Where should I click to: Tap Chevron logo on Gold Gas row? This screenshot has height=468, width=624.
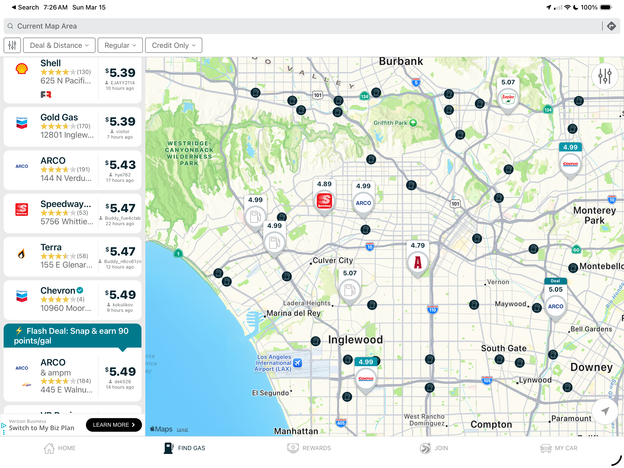coord(22,123)
